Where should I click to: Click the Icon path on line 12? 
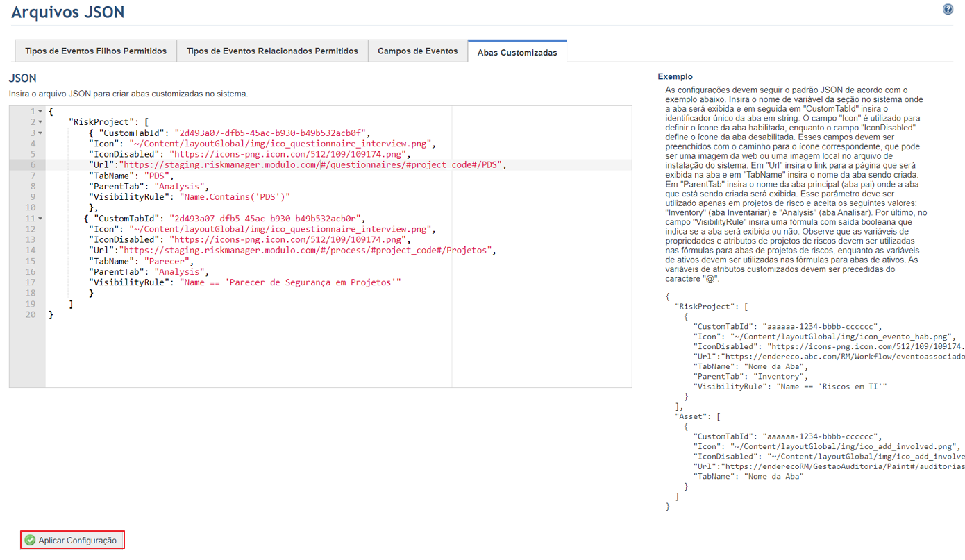click(281, 229)
